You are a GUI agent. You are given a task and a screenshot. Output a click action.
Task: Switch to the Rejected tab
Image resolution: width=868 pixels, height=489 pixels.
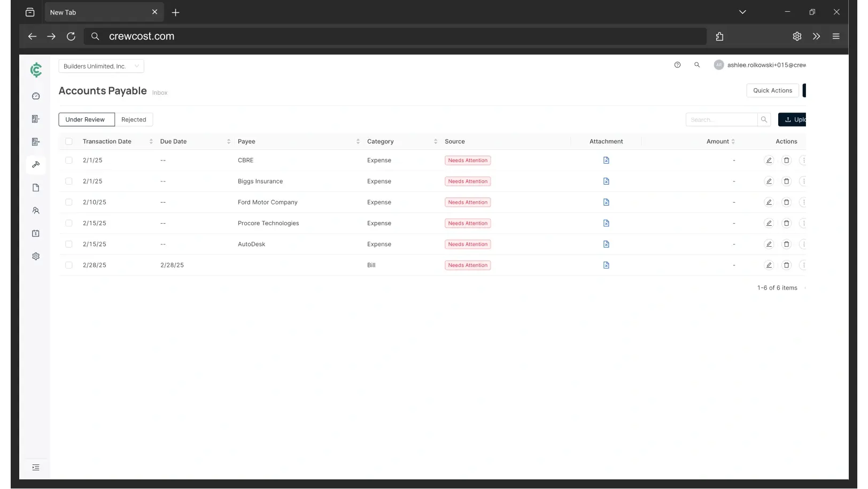pyautogui.click(x=134, y=119)
